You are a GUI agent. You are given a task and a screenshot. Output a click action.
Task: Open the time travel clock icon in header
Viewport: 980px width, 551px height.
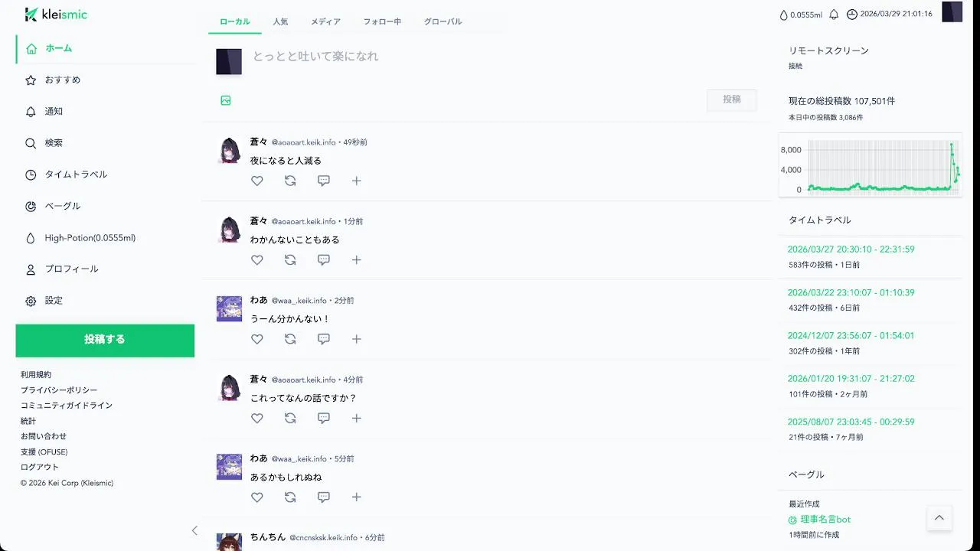coord(852,15)
